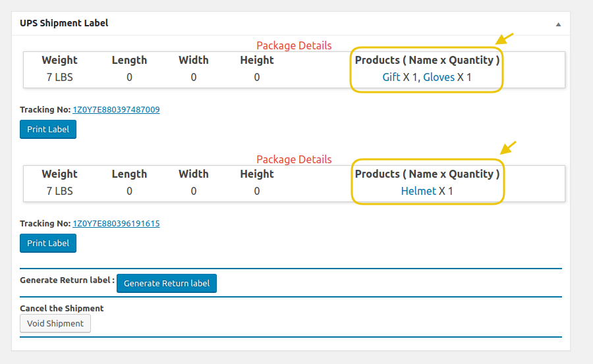This screenshot has height=364, width=593.
Task: Click 7 LBS weight in Helmet package
Action: pos(59,191)
